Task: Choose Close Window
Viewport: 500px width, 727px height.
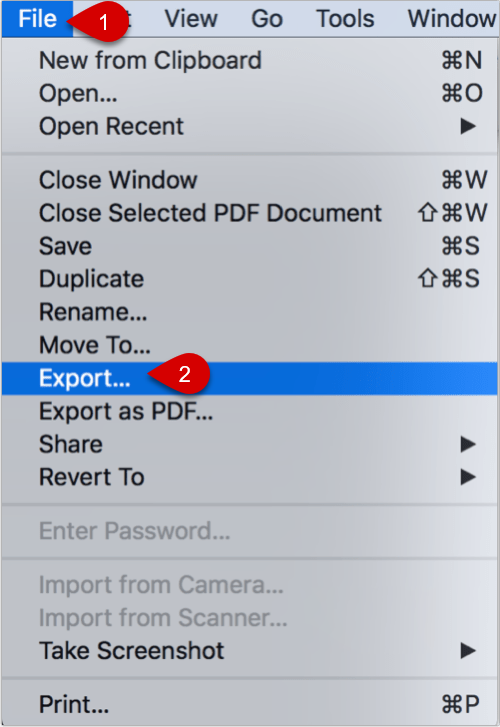Action: tap(250, 180)
